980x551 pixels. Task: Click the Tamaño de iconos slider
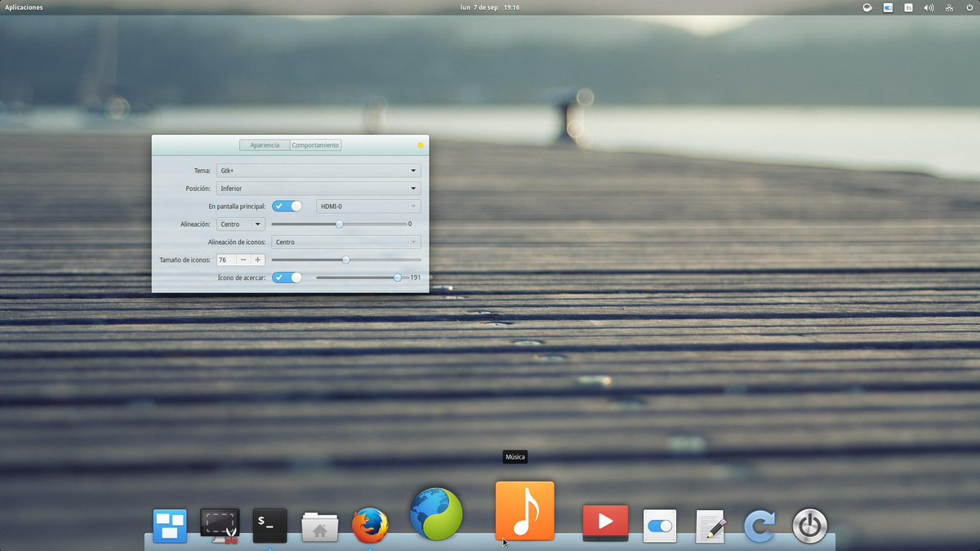pos(346,260)
